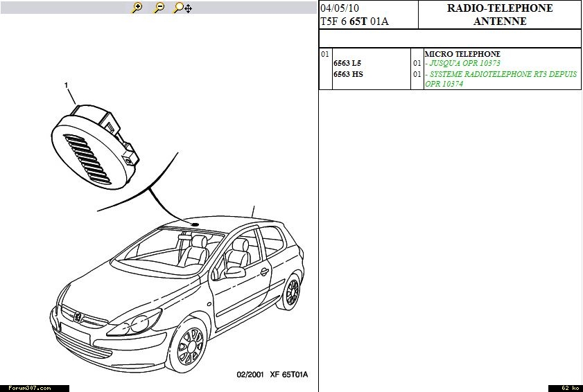This screenshot has height=392, width=583.
Task: Select part number 6563 L5
Action: tap(347, 64)
